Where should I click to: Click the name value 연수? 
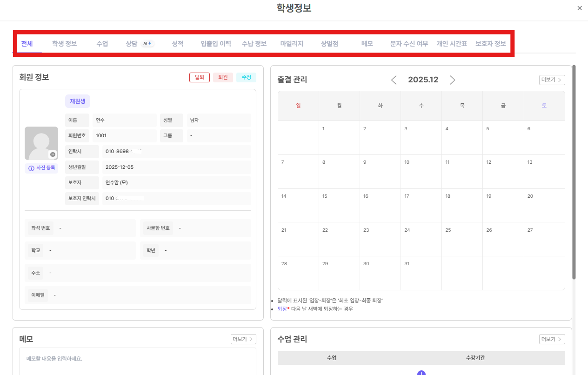tap(125, 120)
